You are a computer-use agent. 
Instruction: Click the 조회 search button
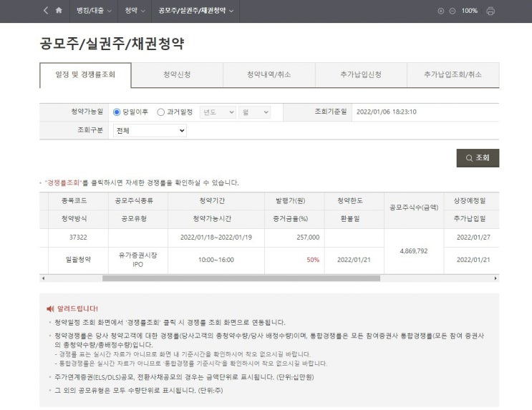pos(478,158)
